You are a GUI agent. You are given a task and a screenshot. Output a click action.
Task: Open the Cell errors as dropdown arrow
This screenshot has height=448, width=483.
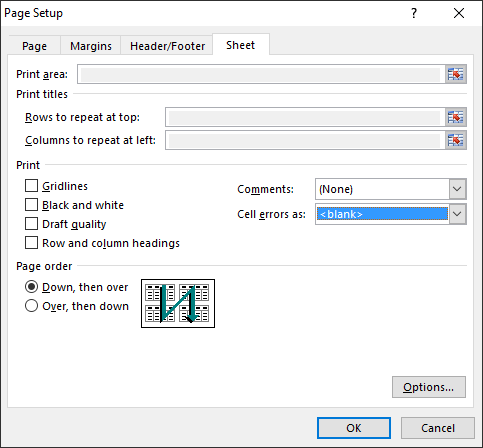click(x=457, y=214)
